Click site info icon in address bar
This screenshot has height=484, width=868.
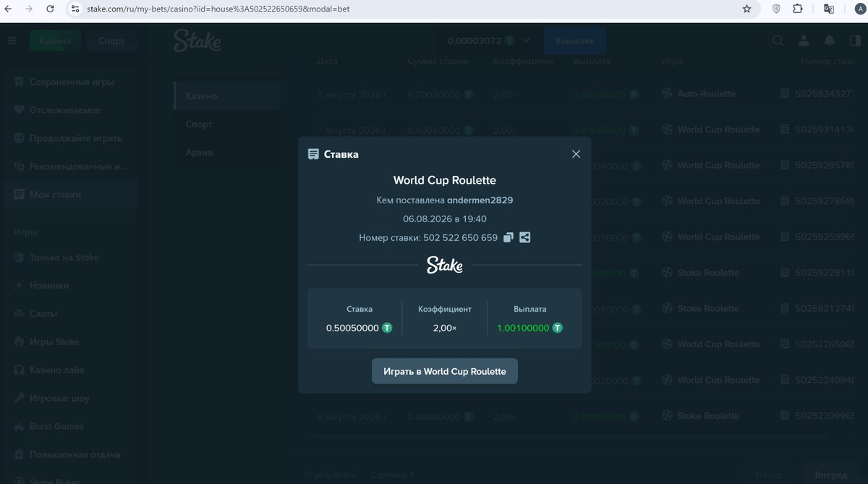(x=75, y=9)
